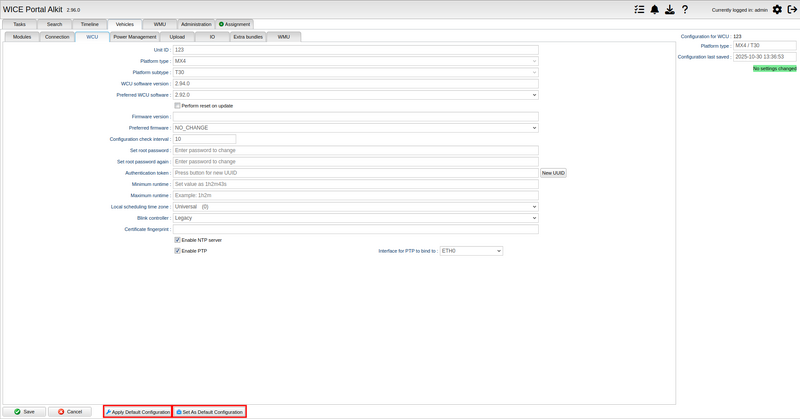
Task: Open settings gear icon
Action: click(x=777, y=9)
